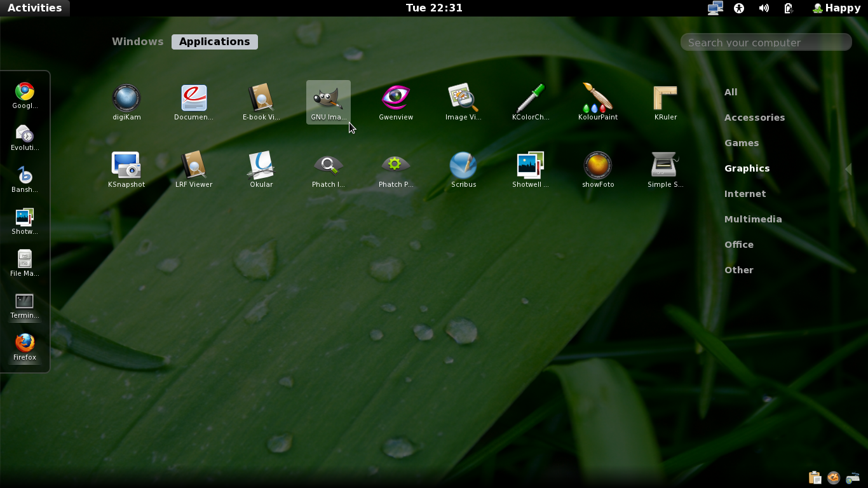The height and width of the screenshot is (488, 868).
Task: Launch Firefox from the dash
Action: click(x=25, y=347)
